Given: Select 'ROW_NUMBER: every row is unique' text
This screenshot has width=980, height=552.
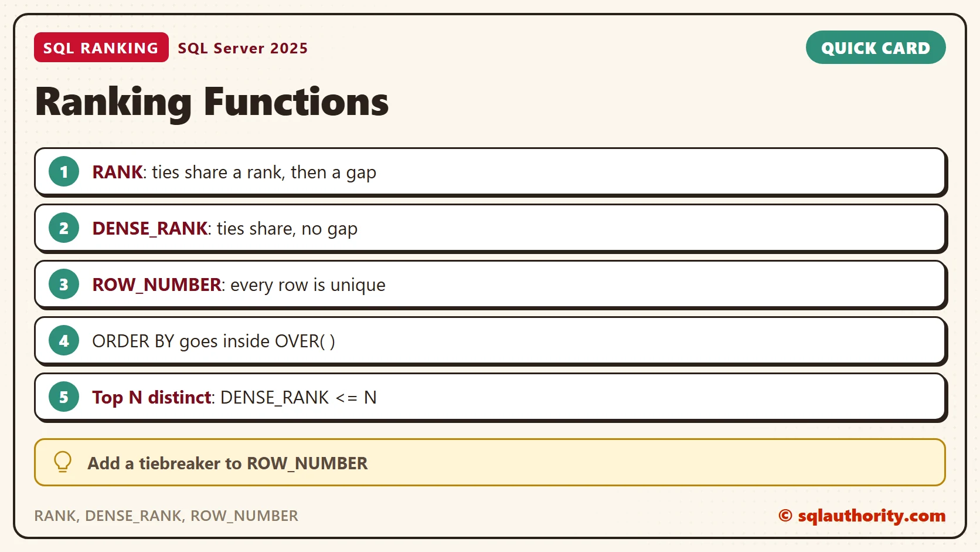Looking at the screenshot, I should click(239, 285).
